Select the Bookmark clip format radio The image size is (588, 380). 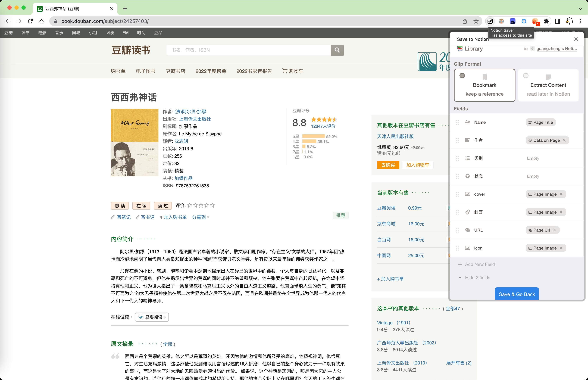[462, 76]
